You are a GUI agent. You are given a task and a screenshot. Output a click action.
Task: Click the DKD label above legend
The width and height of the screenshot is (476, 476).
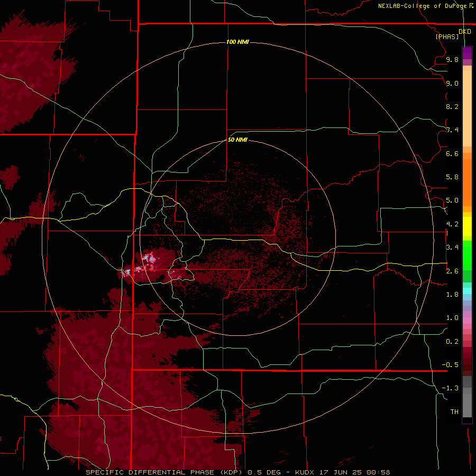(464, 32)
